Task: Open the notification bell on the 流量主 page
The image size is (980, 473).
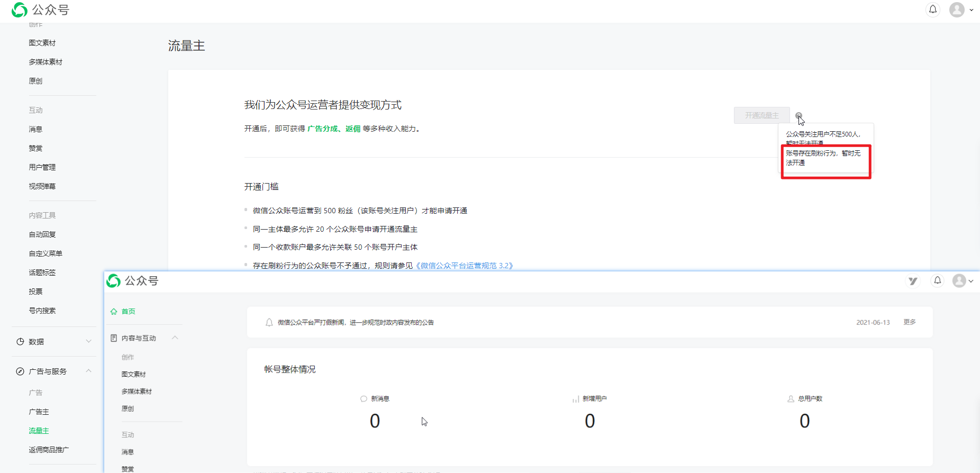Action: click(933, 10)
